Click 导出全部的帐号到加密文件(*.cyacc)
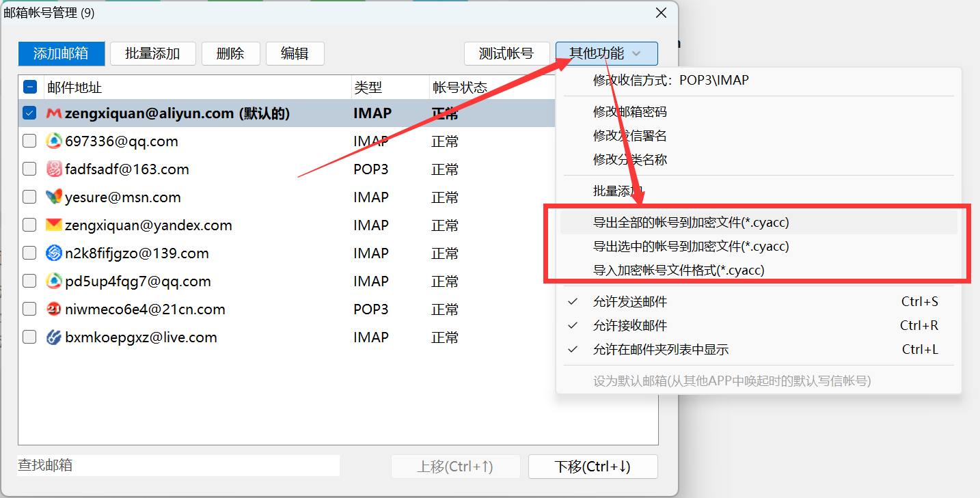 pyautogui.click(x=759, y=223)
